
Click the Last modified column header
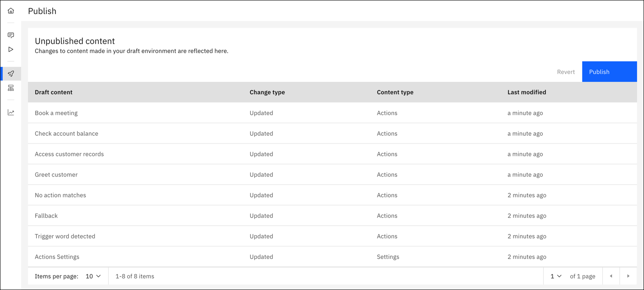pos(527,92)
